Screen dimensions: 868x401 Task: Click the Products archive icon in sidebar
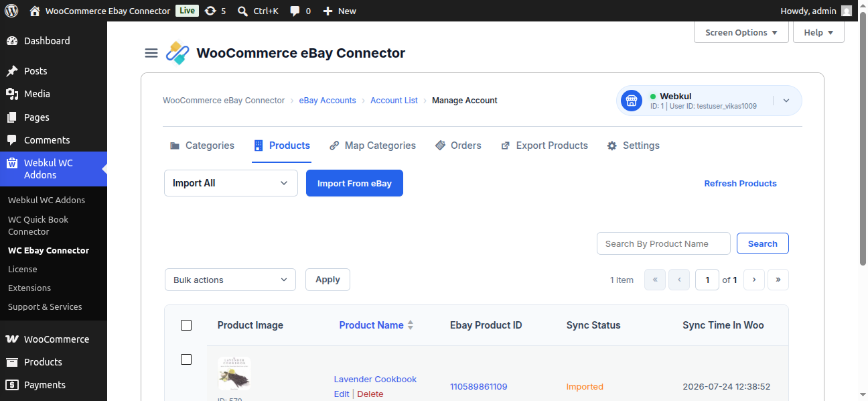tap(12, 362)
